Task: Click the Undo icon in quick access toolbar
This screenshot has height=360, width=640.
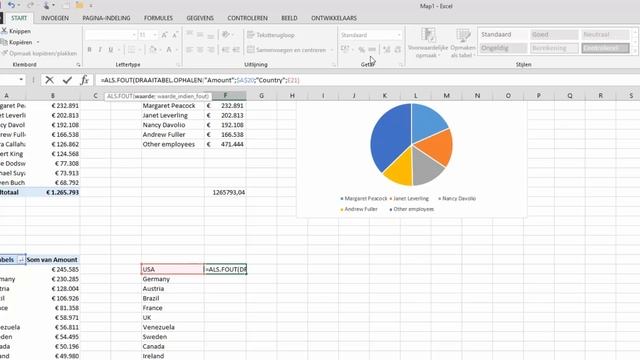Action: point(11,5)
